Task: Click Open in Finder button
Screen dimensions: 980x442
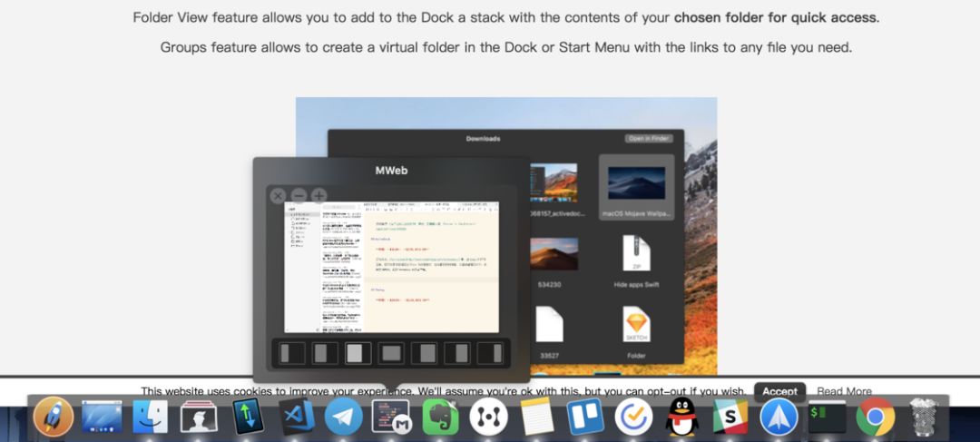Action: (649, 138)
